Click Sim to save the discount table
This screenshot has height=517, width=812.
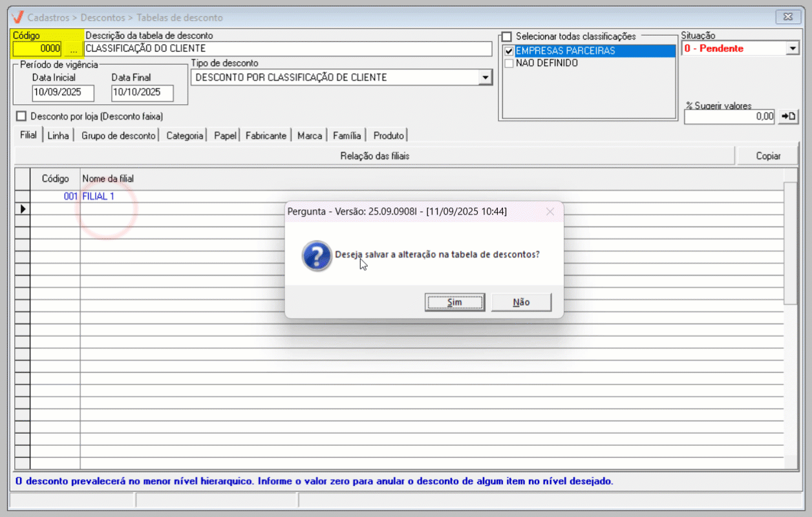click(454, 302)
